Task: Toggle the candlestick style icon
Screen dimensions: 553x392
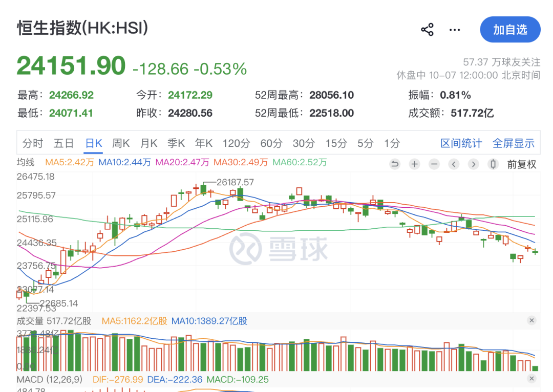Action: [493, 164]
